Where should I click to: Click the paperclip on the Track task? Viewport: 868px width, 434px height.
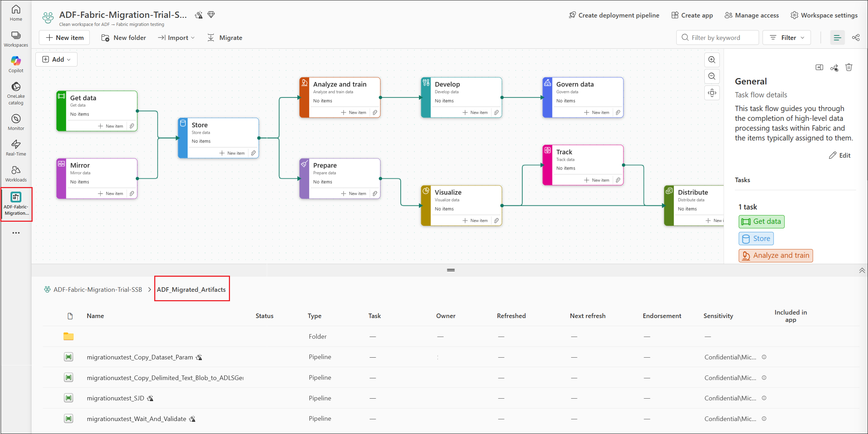pyautogui.click(x=618, y=180)
